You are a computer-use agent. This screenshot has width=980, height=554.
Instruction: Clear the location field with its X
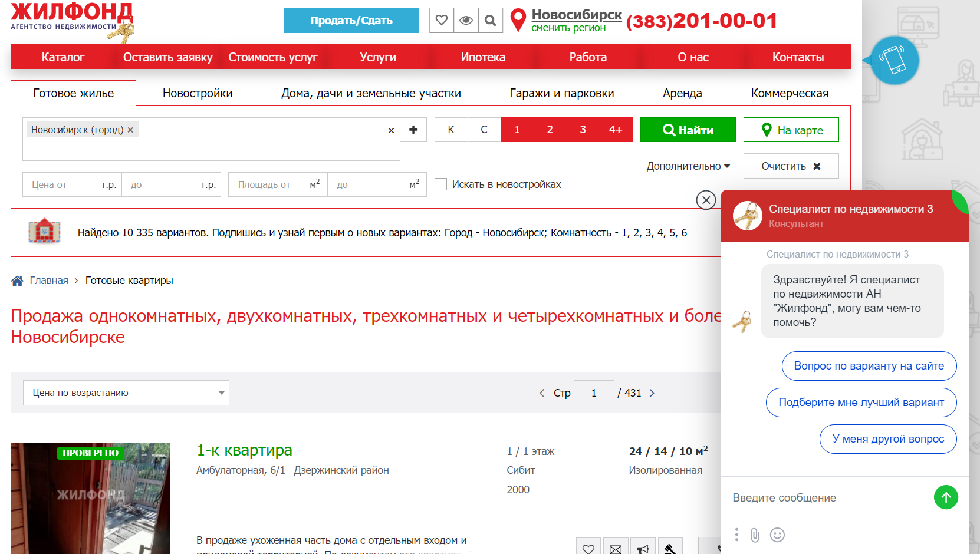tap(391, 130)
